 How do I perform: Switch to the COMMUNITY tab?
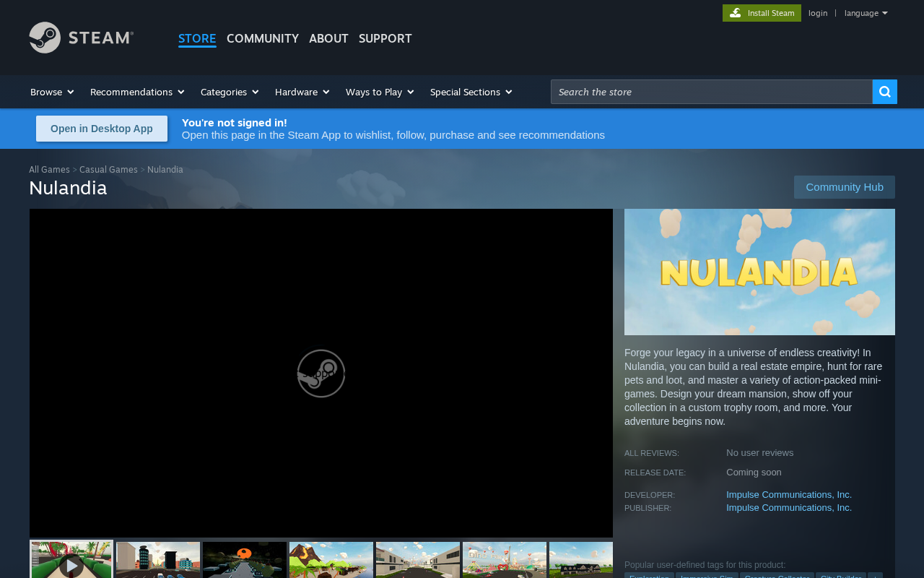pos(263,37)
